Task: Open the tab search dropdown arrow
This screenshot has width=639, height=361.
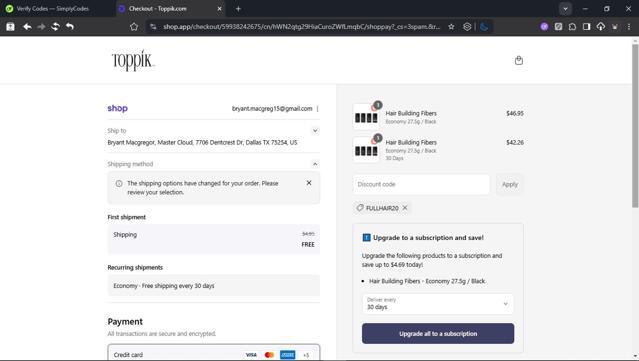Action: (565, 9)
